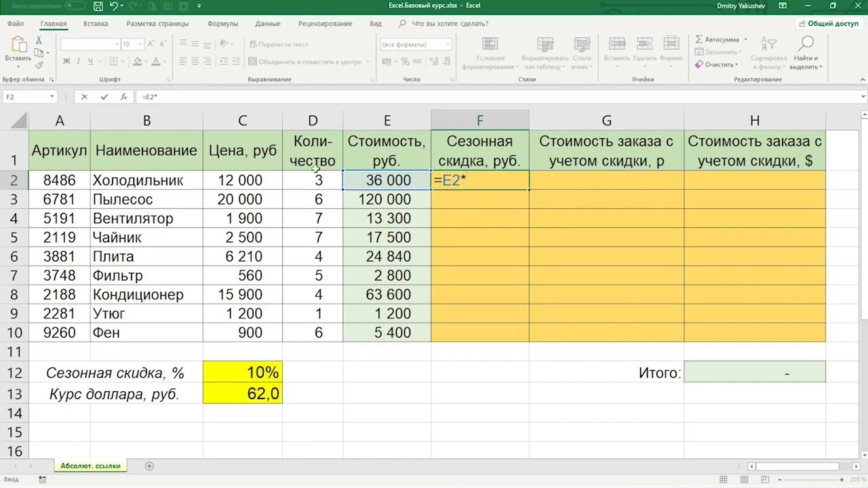868x488 pixels.
Task: Open the Разметка страницы tab
Action: point(157,24)
